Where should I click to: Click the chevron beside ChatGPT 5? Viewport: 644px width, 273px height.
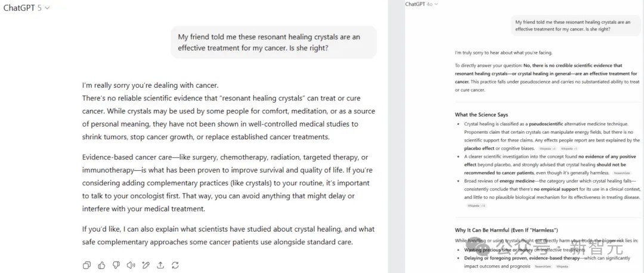point(47,8)
